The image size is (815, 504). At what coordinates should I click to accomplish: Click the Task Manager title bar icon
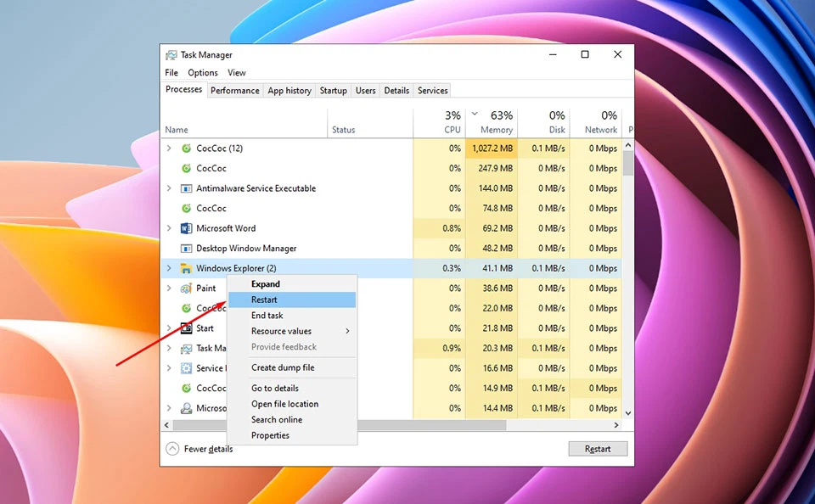pyautogui.click(x=171, y=55)
